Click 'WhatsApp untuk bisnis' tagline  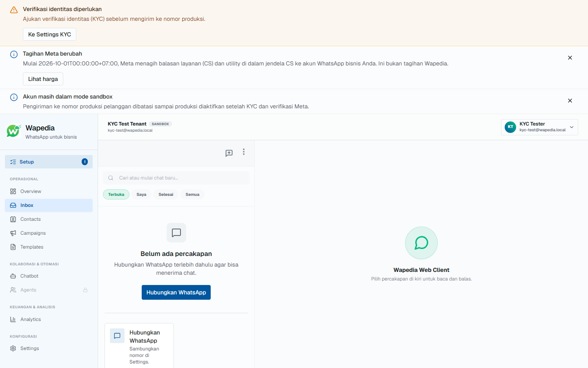pos(51,137)
